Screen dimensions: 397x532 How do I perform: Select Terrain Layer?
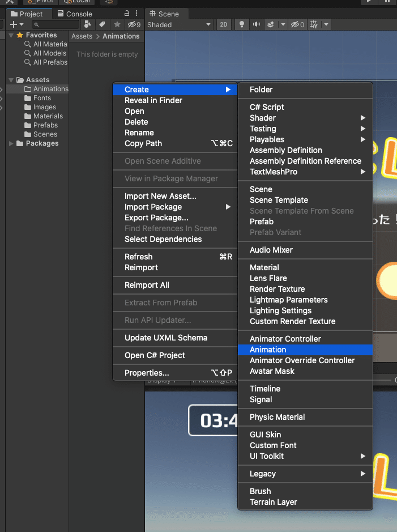pyautogui.click(x=305, y=503)
